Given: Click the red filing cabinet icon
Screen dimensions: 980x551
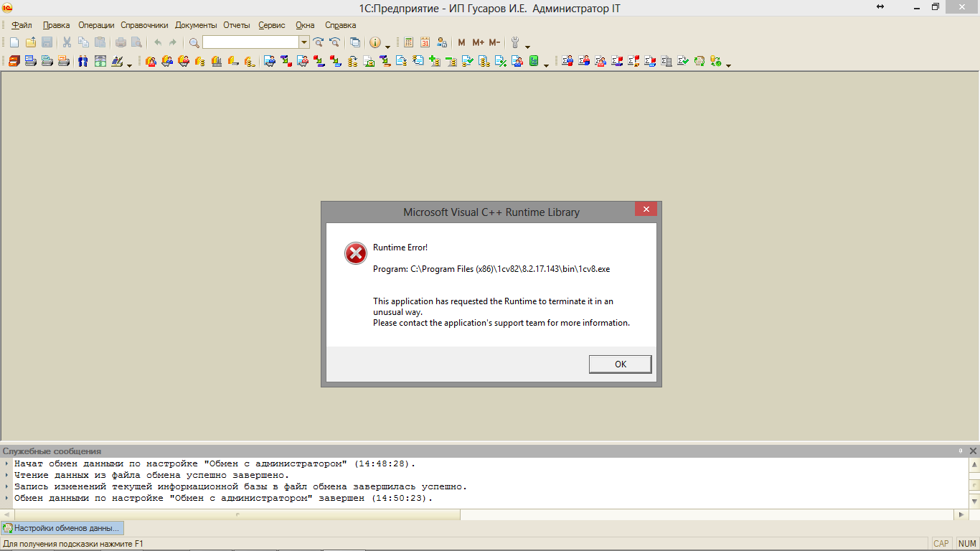Looking at the screenshot, I should click(x=14, y=61).
